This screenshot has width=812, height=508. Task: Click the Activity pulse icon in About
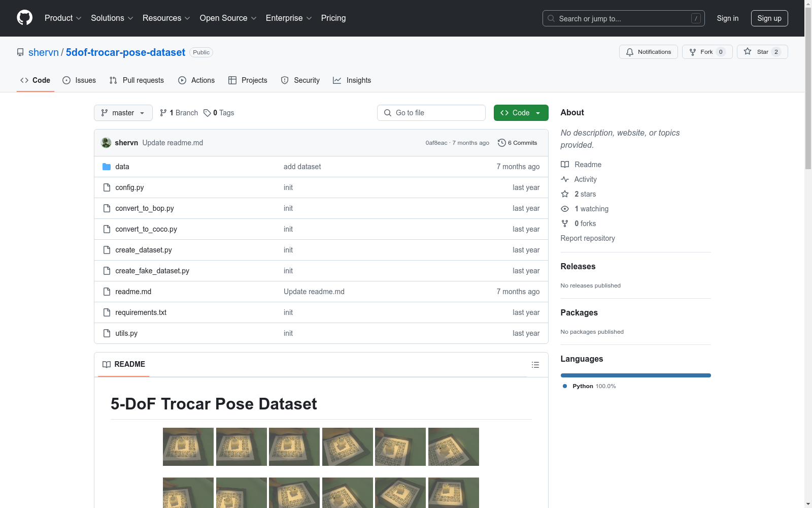coord(565,179)
